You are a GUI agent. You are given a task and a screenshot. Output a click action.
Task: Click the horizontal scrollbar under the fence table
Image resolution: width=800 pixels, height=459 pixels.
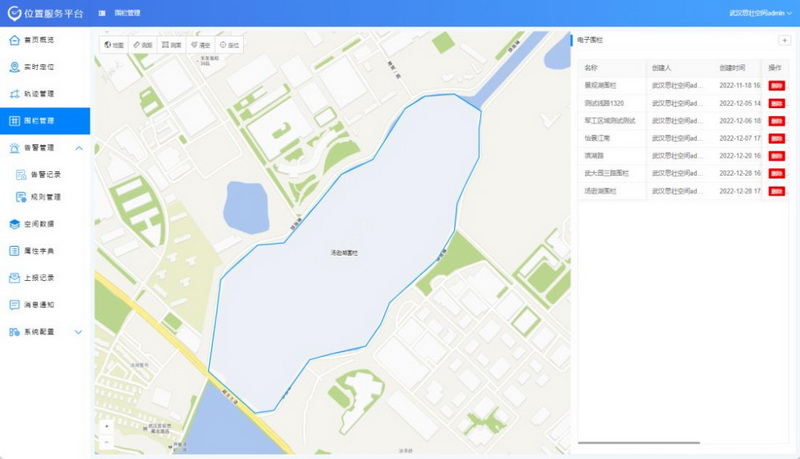(640, 442)
